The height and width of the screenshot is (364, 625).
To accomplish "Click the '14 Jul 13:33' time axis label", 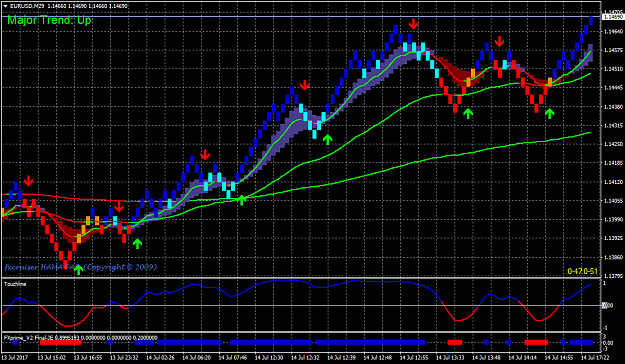I will click(450, 358).
